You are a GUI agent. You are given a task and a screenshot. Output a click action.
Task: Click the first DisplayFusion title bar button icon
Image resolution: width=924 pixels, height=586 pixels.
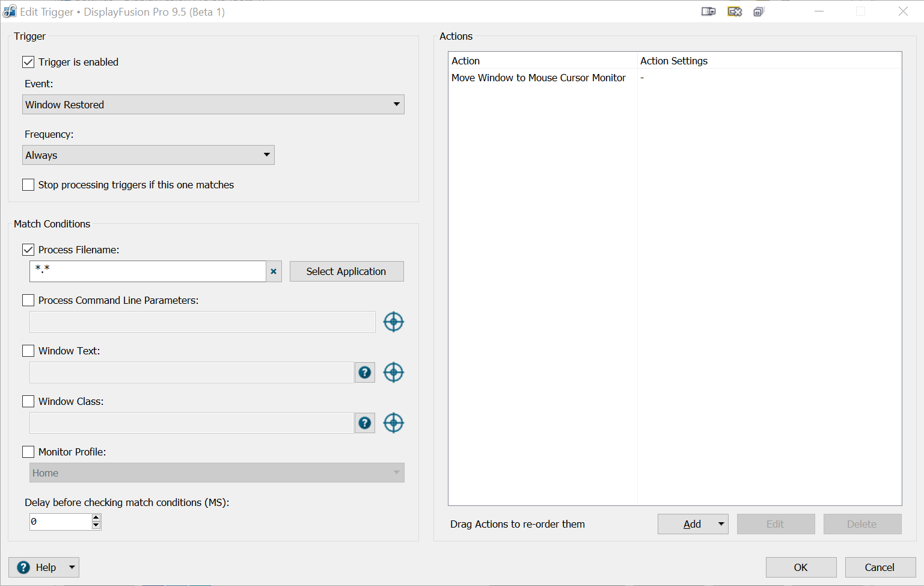(x=708, y=11)
